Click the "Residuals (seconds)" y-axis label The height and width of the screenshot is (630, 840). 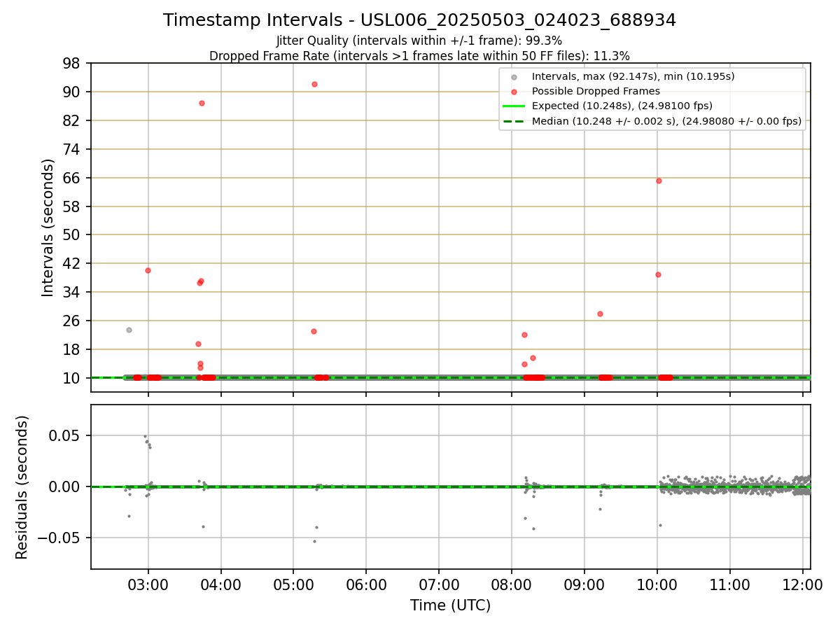pyautogui.click(x=22, y=487)
